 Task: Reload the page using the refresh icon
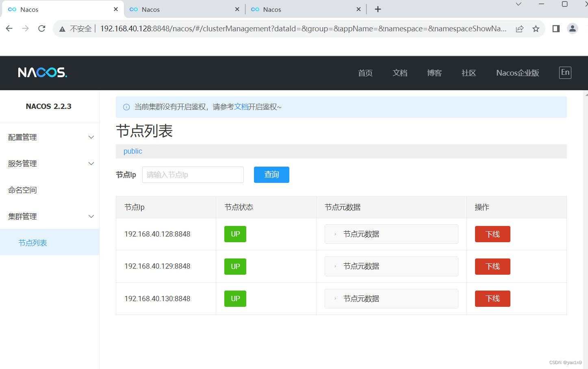click(x=42, y=28)
